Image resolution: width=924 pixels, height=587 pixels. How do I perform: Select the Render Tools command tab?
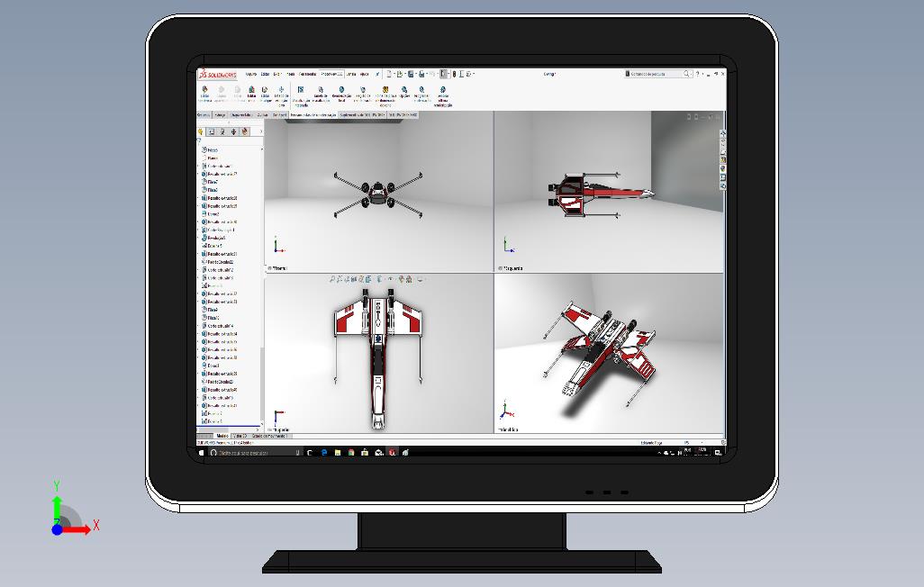pos(313,115)
